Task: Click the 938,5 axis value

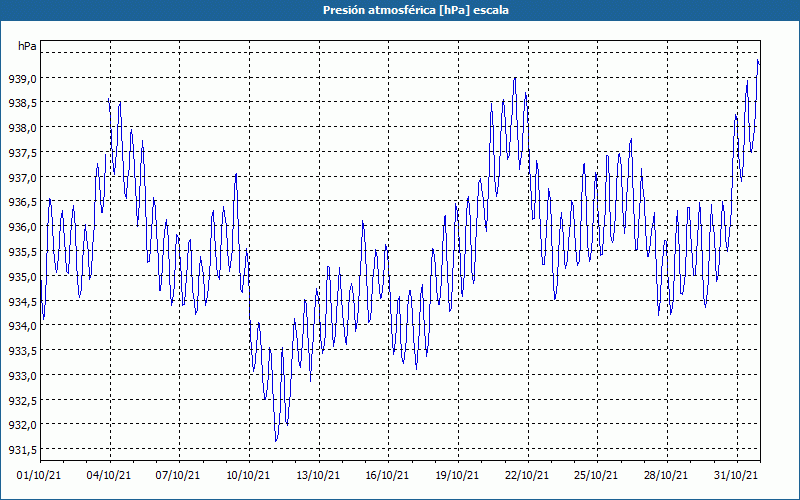Action: coord(22,103)
